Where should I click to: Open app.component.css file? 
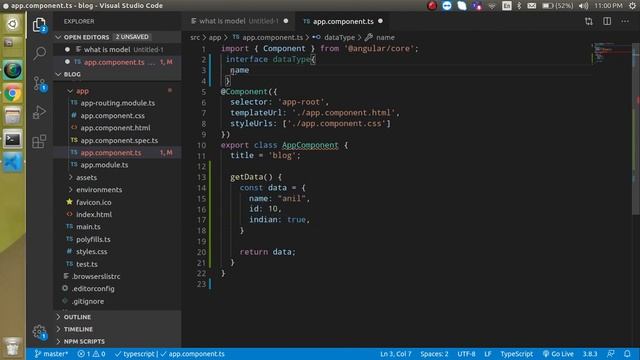click(x=118, y=116)
